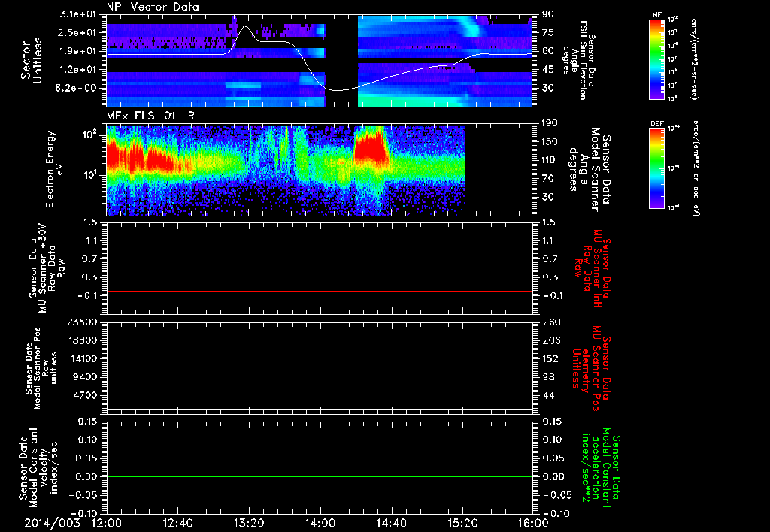Click the 2.5e+01 sector tick label
The height and width of the screenshot is (532, 770).
[x=79, y=32]
